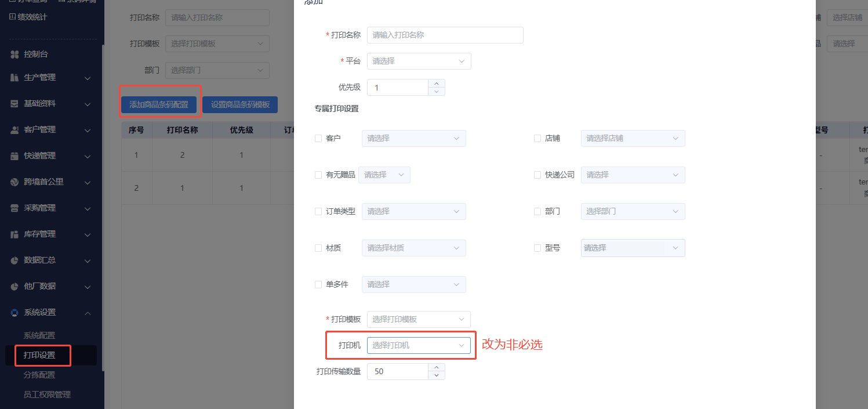Click the 序号 column header
The image size is (868, 409).
point(137,130)
